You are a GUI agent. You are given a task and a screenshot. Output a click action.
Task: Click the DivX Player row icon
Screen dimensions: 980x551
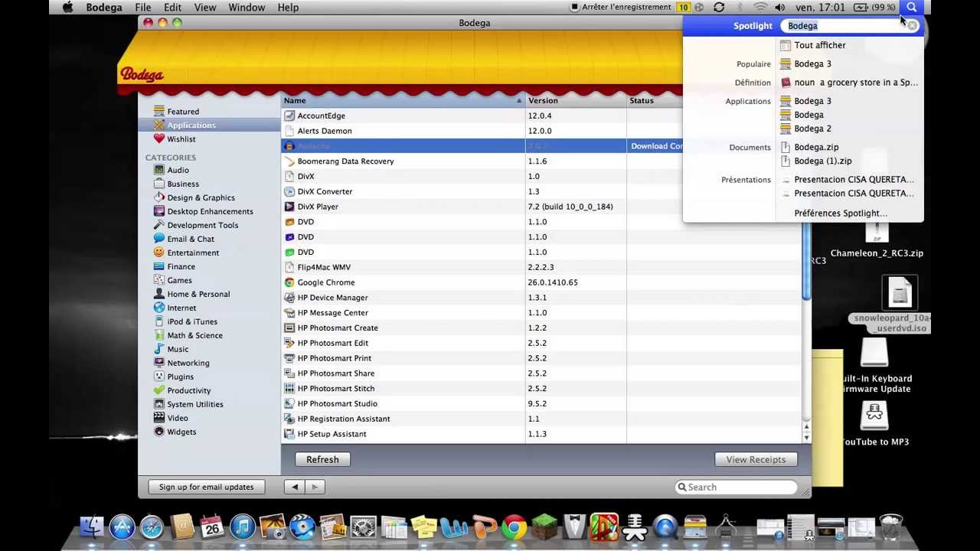(289, 207)
